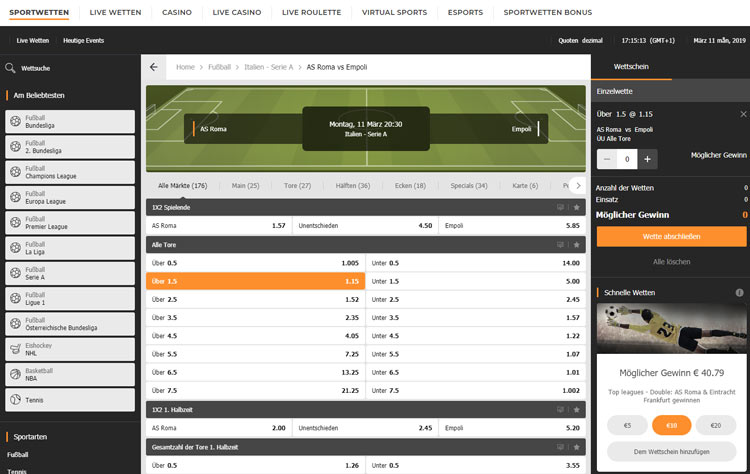Click the Alle Tore info icon
750x474 pixels.
click(x=560, y=244)
